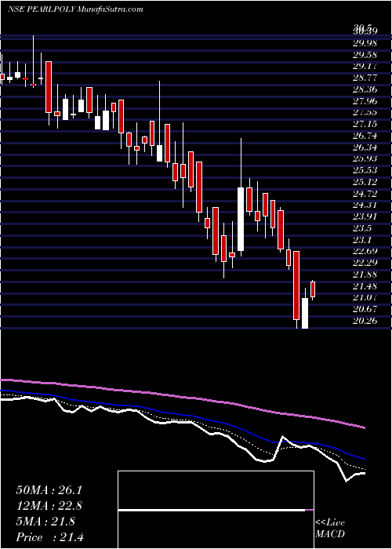Click the 23.91 price axis label

pos(365,216)
